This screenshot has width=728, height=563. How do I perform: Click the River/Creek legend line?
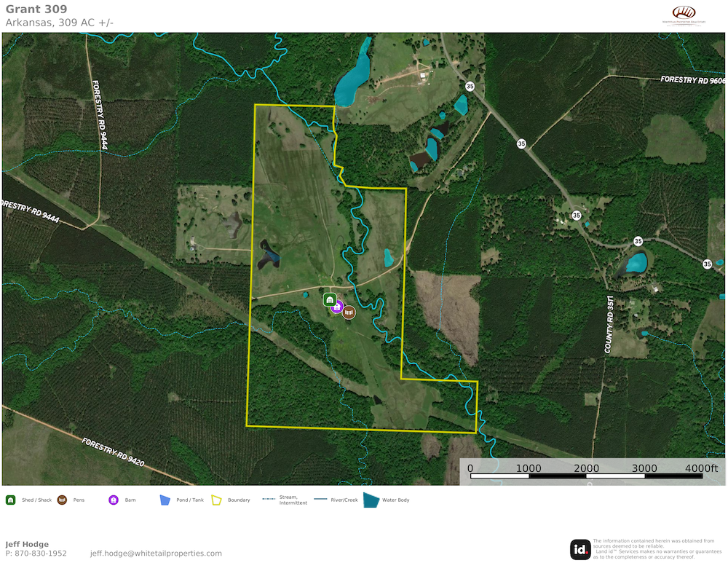click(320, 500)
